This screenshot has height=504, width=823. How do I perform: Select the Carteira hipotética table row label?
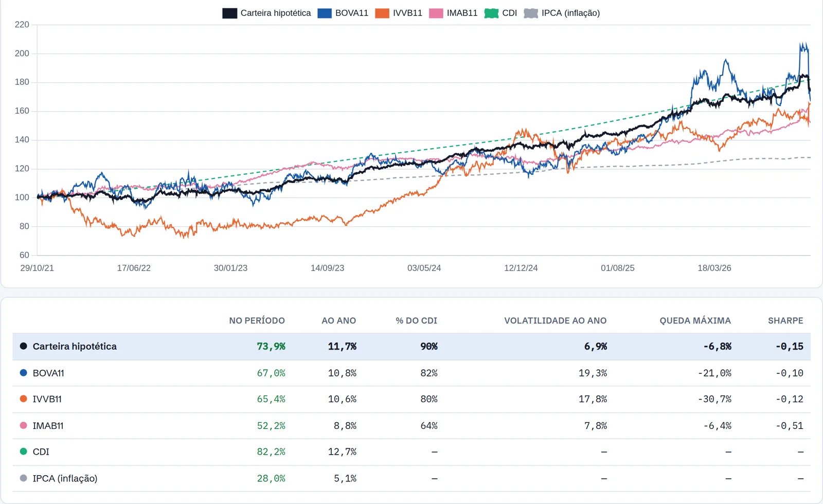coord(75,346)
